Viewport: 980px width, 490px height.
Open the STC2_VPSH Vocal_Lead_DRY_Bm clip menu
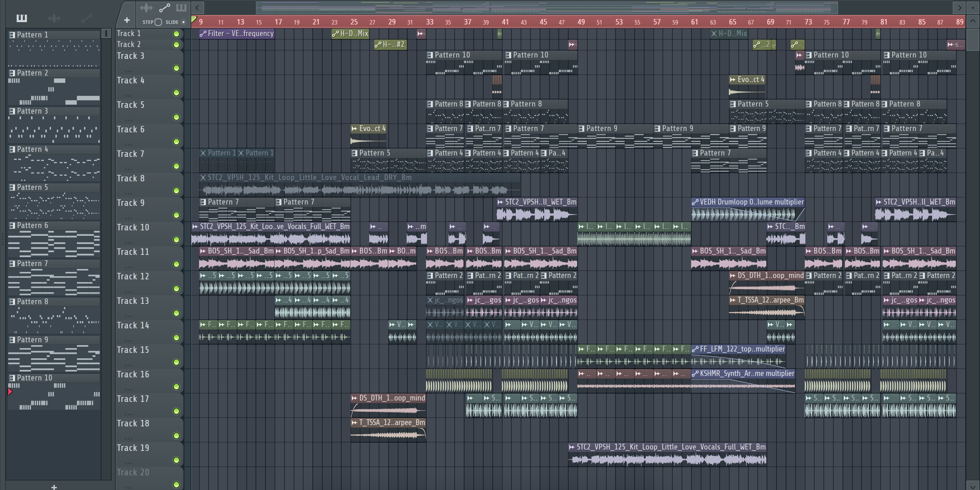(x=203, y=178)
